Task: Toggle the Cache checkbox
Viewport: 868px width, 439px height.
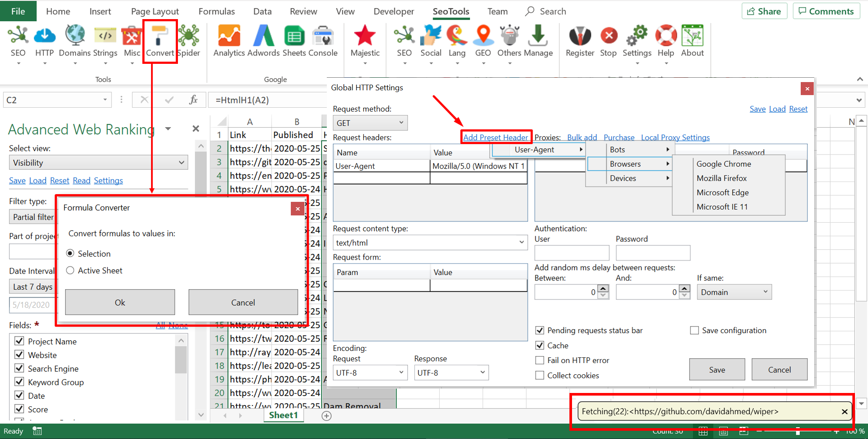Action: pyautogui.click(x=540, y=345)
